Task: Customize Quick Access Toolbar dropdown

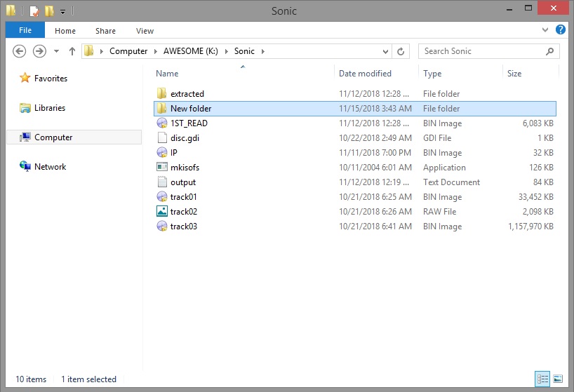Action: 63,12
